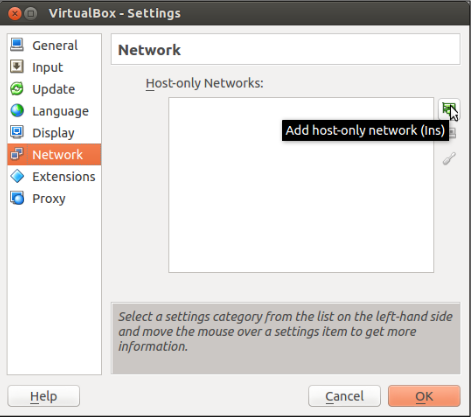
Task: Click the Language globe icon
Action: [x=17, y=110]
